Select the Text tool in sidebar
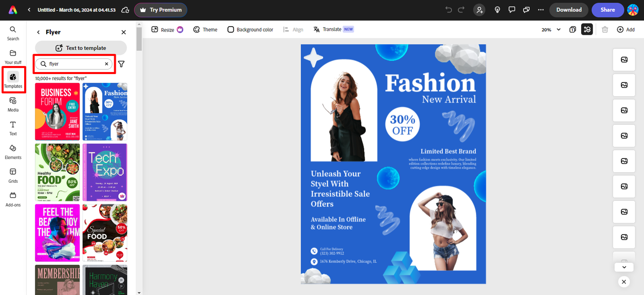 (x=13, y=128)
